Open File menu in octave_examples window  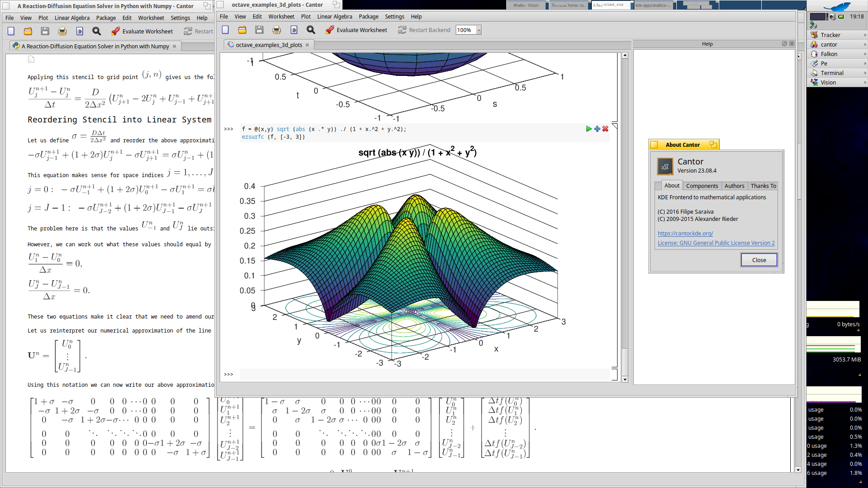pyautogui.click(x=224, y=17)
